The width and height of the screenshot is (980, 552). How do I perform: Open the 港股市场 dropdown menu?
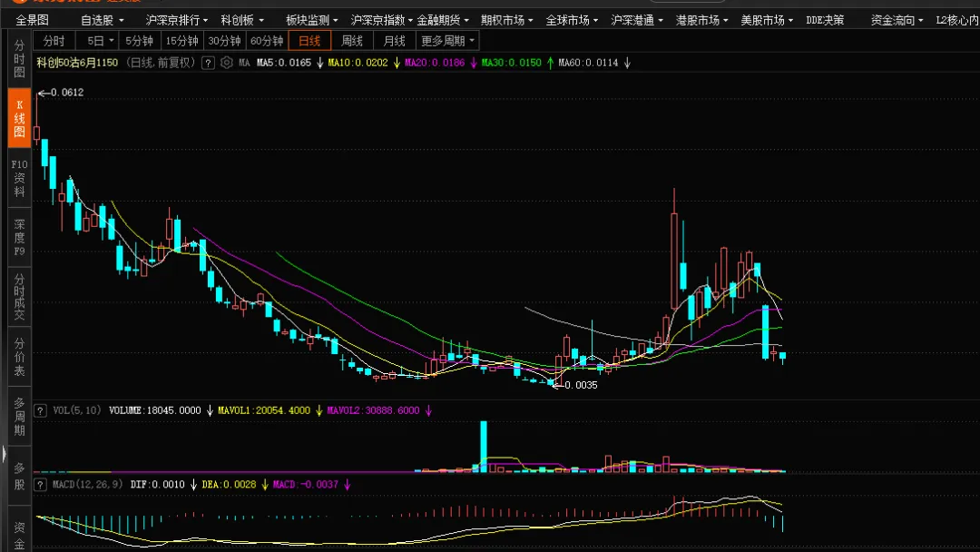click(x=701, y=21)
